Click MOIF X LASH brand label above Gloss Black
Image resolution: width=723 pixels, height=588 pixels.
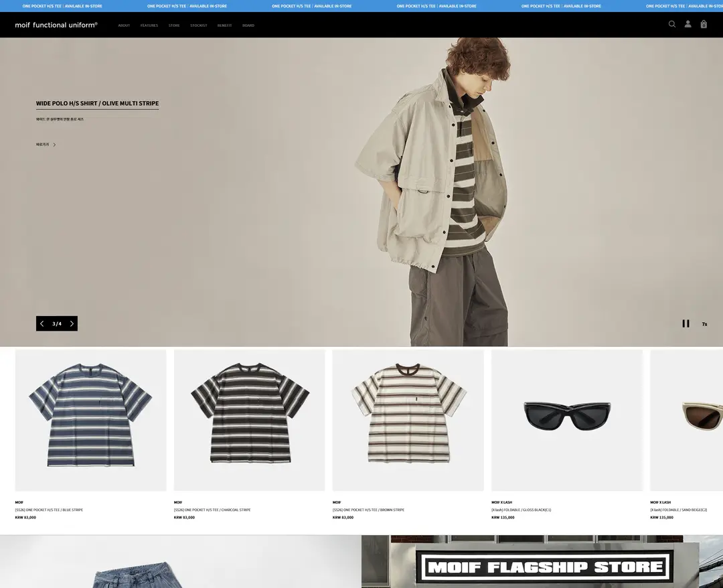tap(501, 502)
